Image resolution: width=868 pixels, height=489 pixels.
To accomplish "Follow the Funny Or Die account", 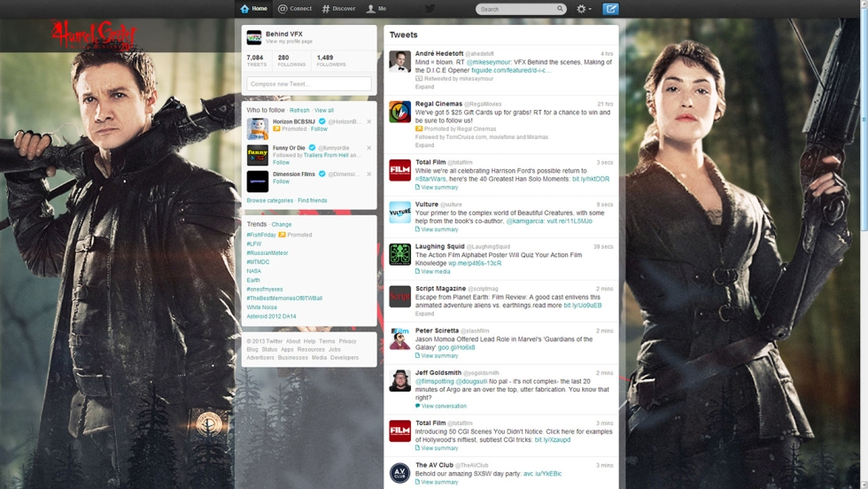I will tap(281, 163).
